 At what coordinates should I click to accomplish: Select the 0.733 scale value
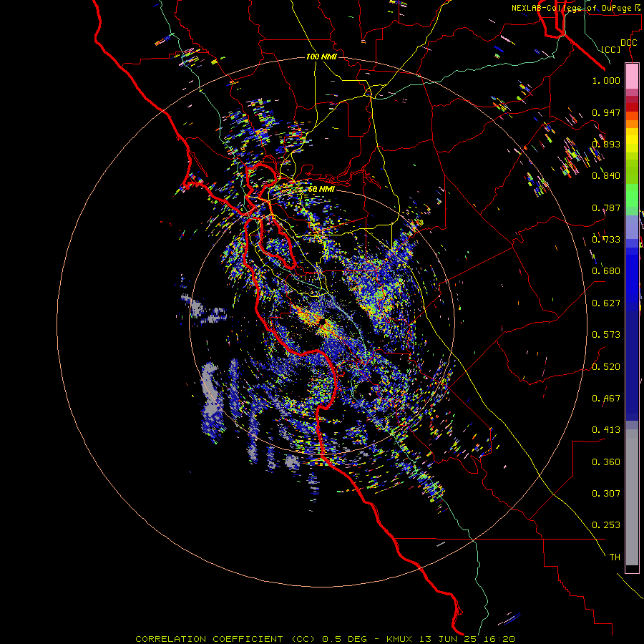pos(606,240)
